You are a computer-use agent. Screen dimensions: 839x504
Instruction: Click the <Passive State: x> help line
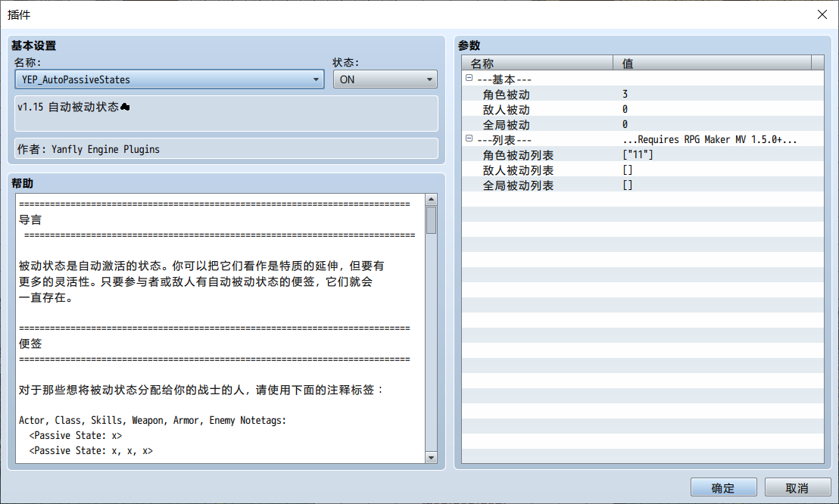pos(76,436)
